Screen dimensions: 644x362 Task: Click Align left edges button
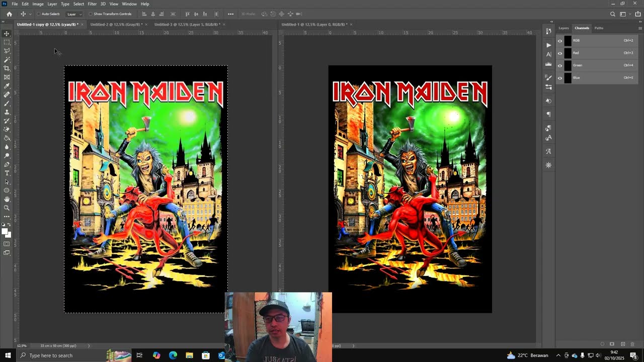coord(144,14)
